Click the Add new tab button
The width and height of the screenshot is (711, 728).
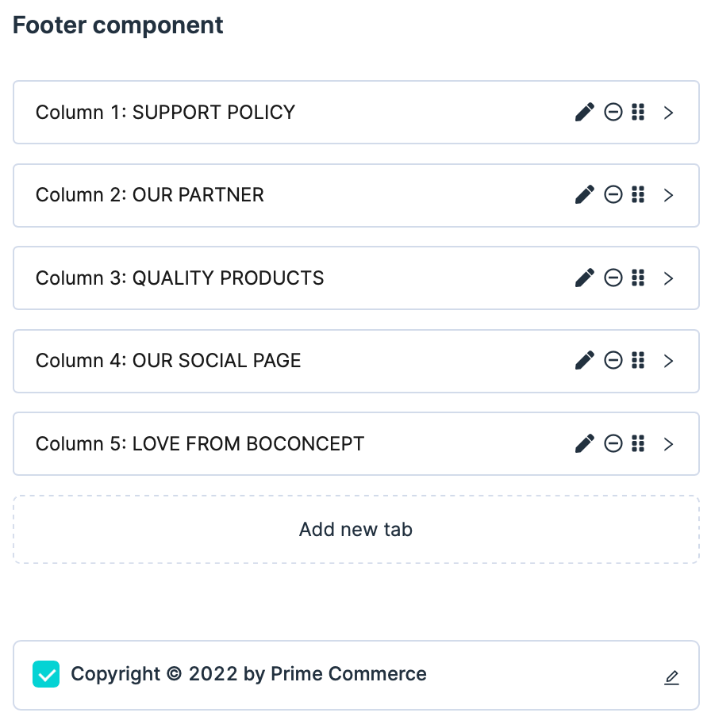[x=355, y=530]
